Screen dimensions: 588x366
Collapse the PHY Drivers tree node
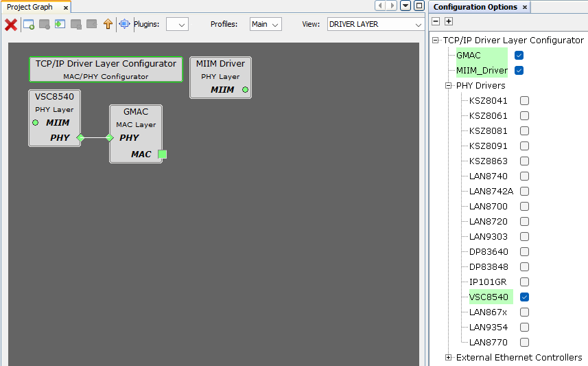[x=448, y=86]
